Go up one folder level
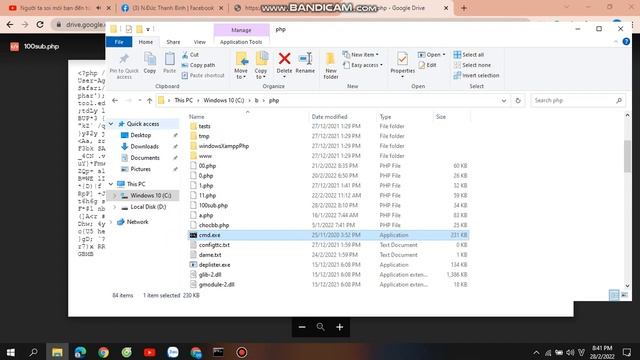 149,100
